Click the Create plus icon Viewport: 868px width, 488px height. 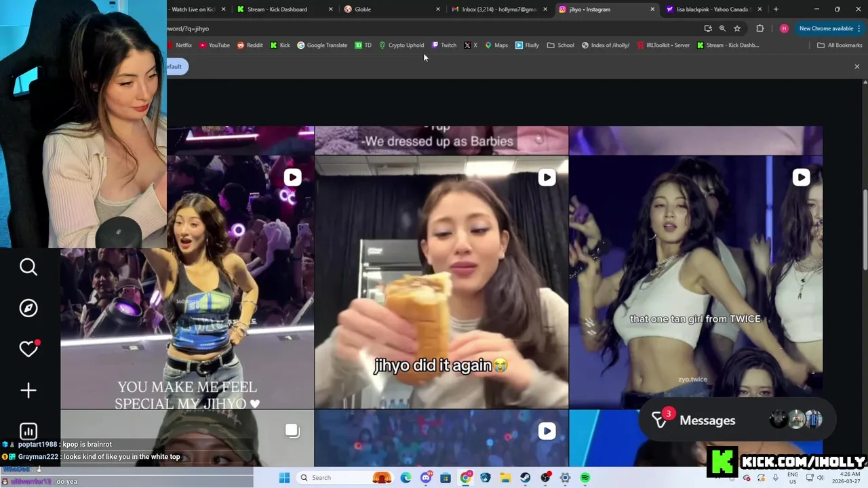[28, 390]
